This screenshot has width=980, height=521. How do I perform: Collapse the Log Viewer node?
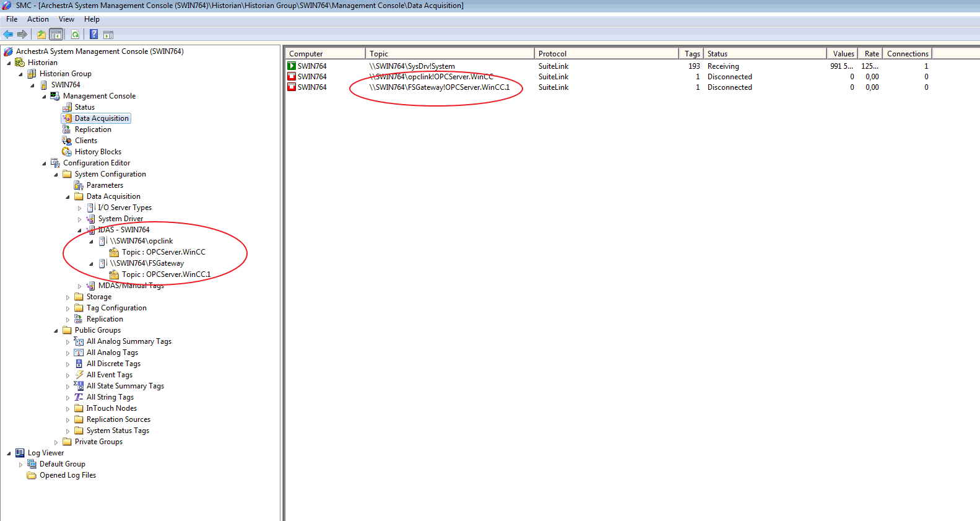coord(9,453)
